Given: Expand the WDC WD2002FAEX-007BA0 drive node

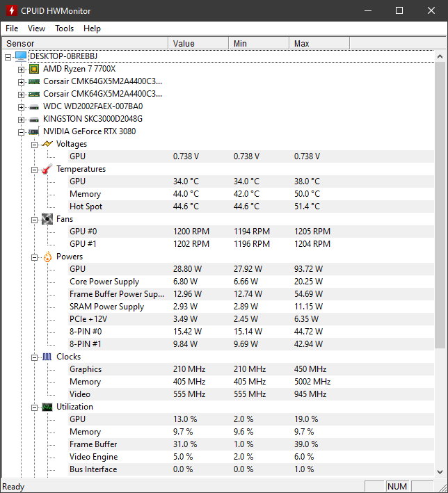Looking at the screenshot, I should pos(21,106).
